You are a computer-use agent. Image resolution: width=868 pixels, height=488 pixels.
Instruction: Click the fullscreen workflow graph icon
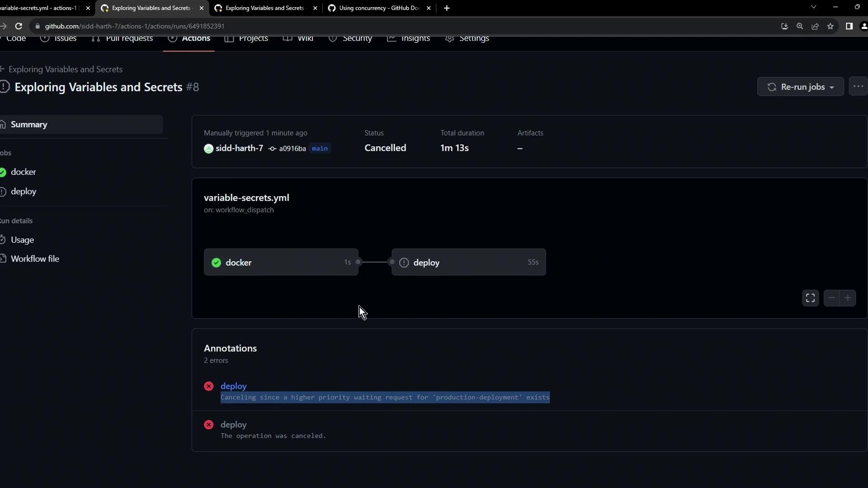click(810, 298)
